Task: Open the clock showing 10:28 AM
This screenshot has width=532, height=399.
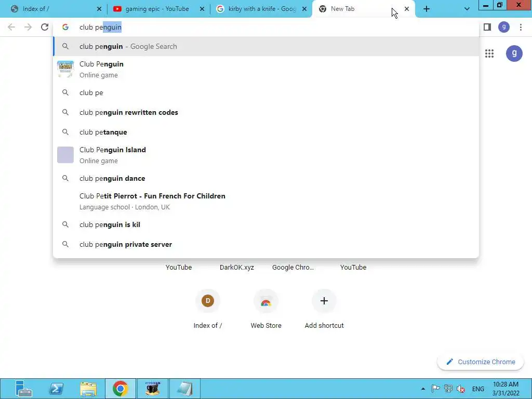Action: (506, 389)
